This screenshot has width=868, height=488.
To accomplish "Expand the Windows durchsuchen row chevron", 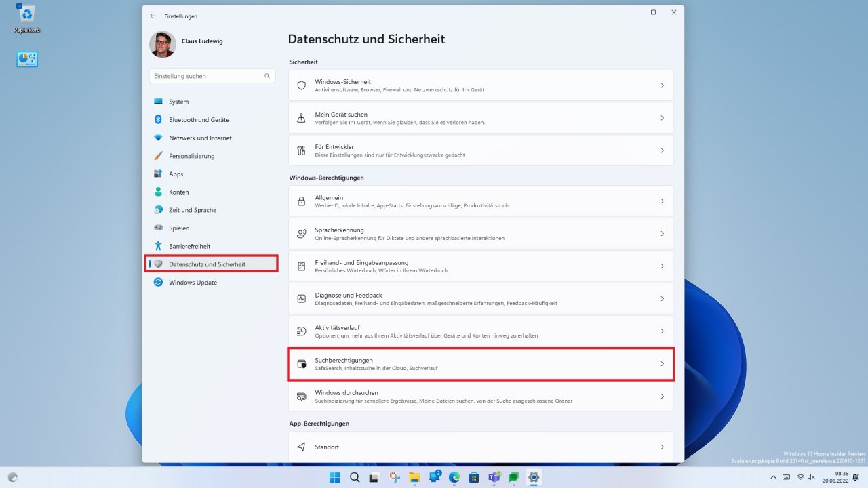I will 662,396.
